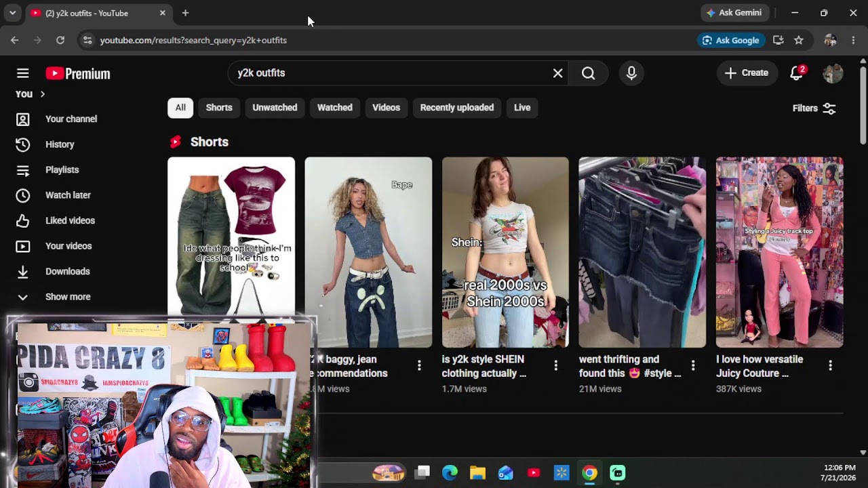Viewport: 868px width, 488px height.
Task: Open Walmart app from the taskbar
Action: click(561, 472)
